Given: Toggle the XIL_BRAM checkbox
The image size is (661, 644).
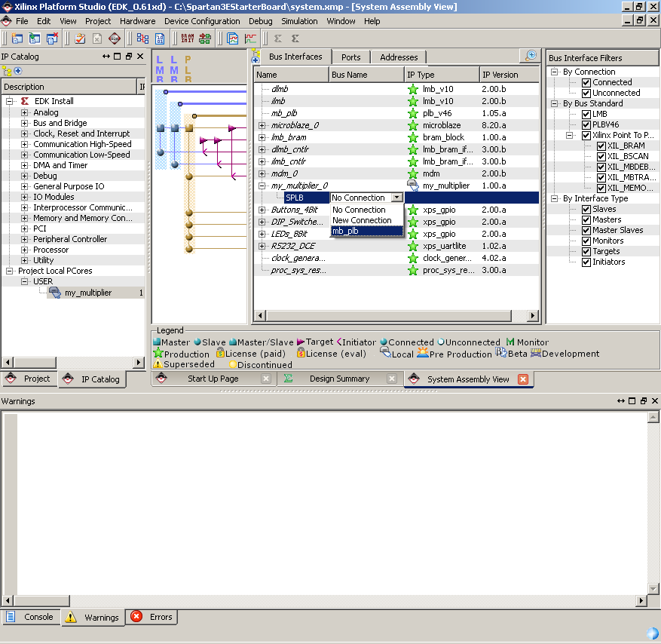Looking at the screenshot, I should coord(601,146).
